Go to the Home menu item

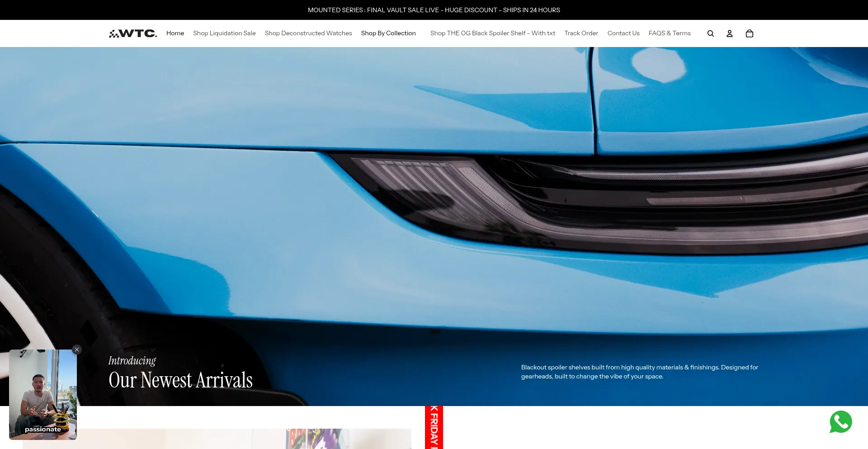[175, 33]
